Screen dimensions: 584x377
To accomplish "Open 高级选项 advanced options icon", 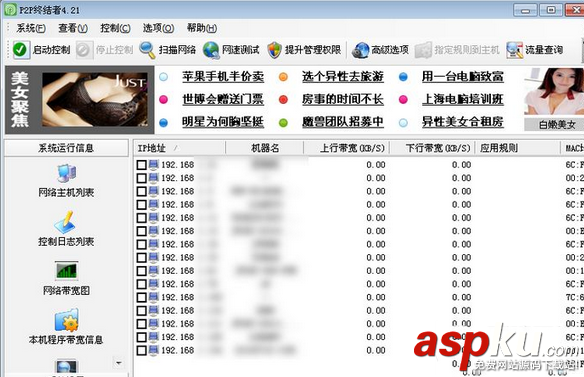I will tap(360, 50).
